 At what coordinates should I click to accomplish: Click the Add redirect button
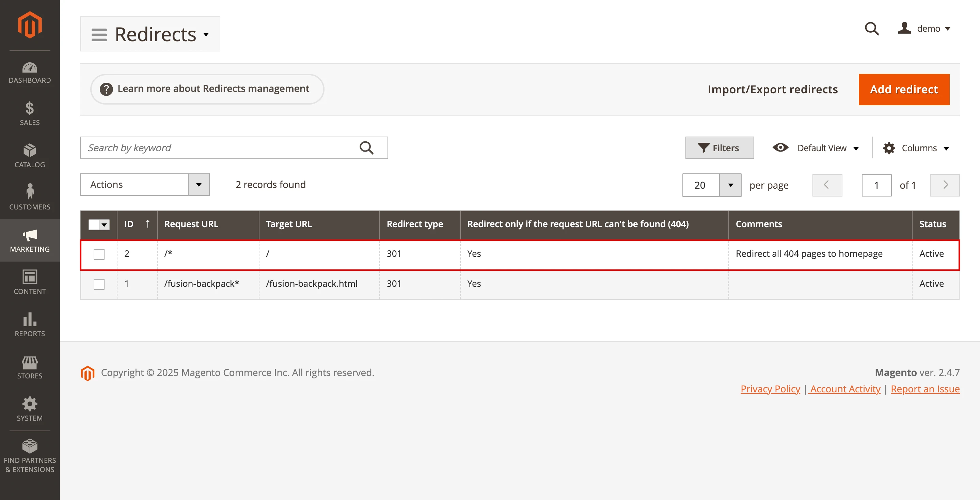pos(903,89)
